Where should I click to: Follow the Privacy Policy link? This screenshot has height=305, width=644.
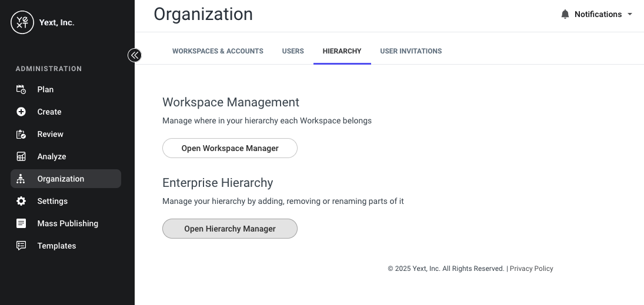532,269
